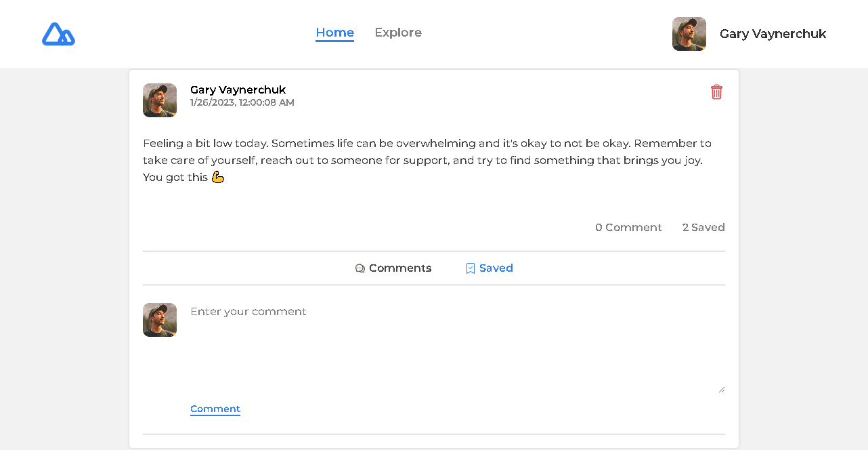Image resolution: width=868 pixels, height=450 pixels.
Task: Click the post author name Gary Vaynerchuk
Action: (x=238, y=89)
